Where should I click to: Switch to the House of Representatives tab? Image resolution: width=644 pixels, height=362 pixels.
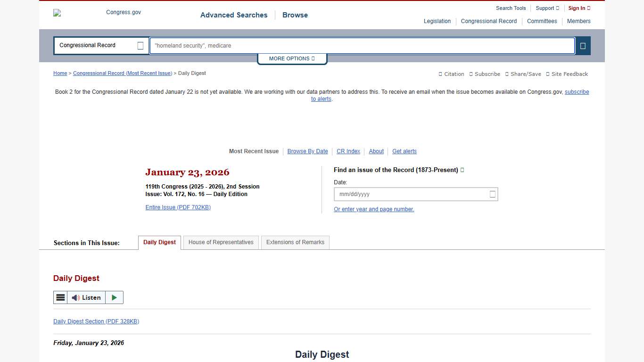(x=221, y=242)
